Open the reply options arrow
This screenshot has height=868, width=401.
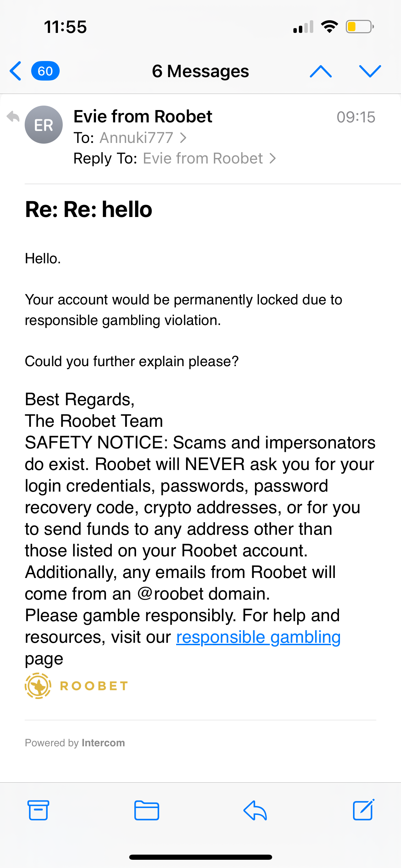coord(255,810)
